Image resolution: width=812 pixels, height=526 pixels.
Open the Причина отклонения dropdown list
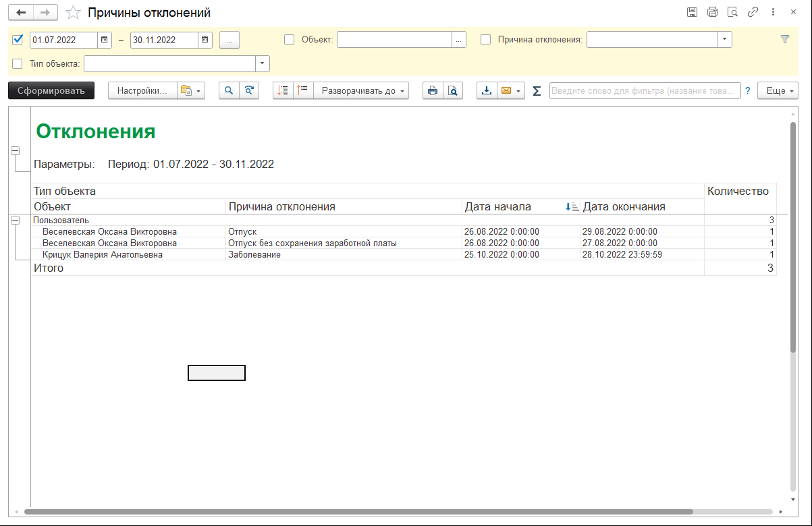click(724, 40)
